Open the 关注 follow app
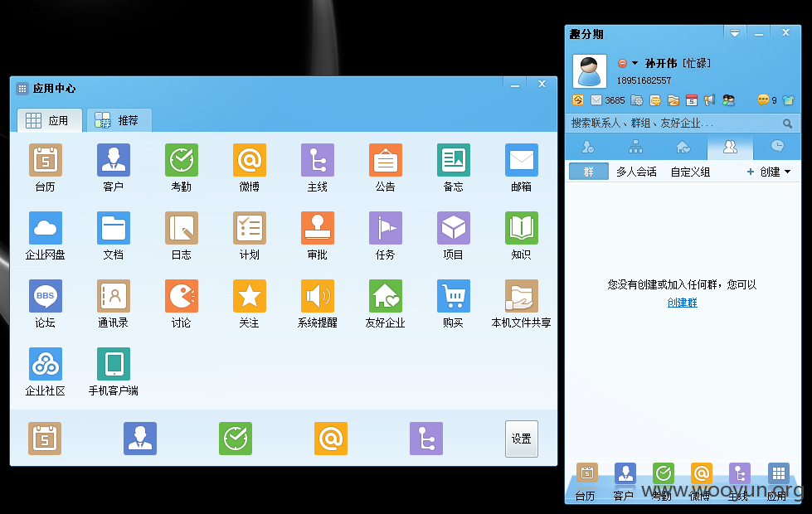 coord(249,296)
